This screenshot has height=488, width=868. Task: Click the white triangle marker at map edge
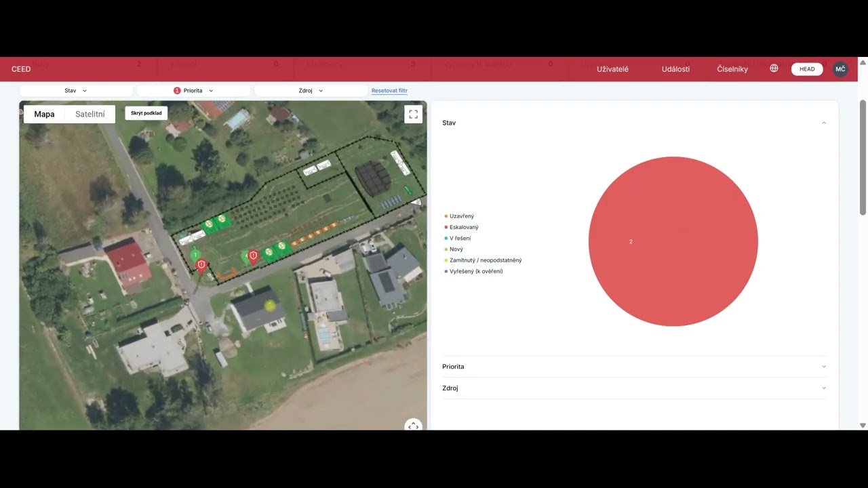(416, 201)
